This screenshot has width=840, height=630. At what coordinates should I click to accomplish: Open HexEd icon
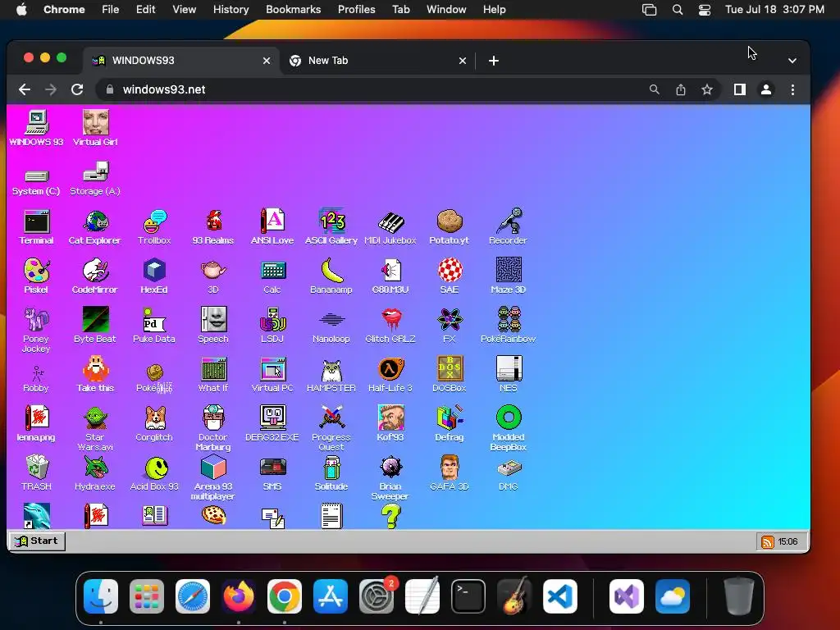(154, 276)
